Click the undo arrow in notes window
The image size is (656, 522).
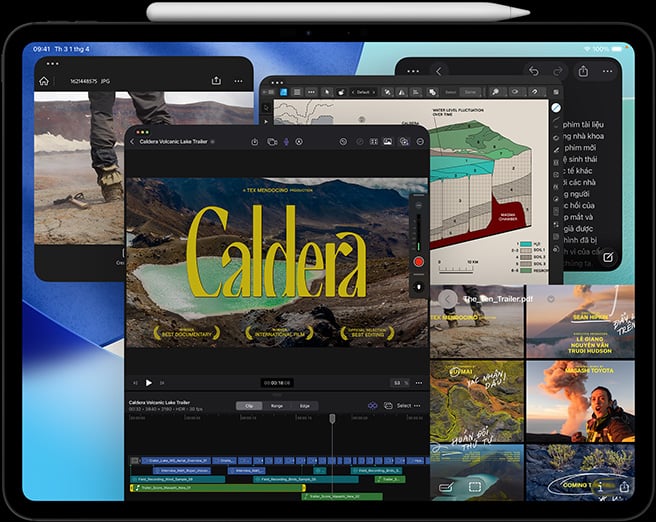tap(533, 71)
